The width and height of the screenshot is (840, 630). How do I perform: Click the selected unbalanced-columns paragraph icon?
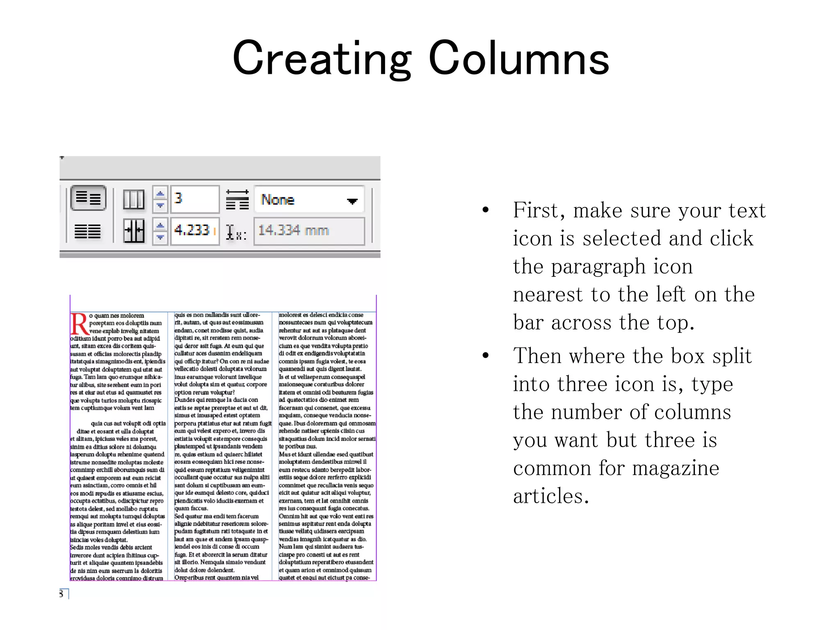88,198
